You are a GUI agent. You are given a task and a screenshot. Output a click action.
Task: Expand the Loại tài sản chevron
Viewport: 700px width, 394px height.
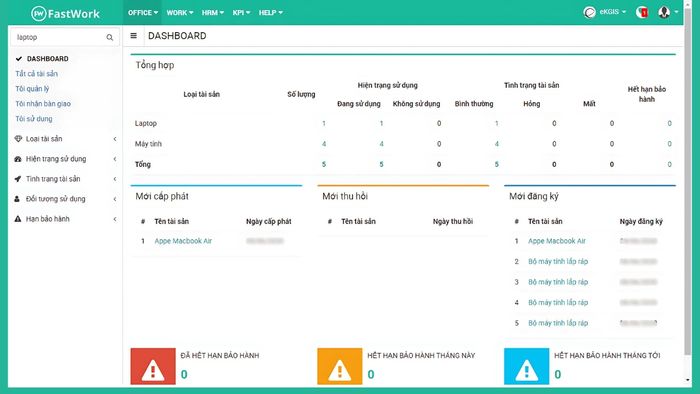coord(115,139)
